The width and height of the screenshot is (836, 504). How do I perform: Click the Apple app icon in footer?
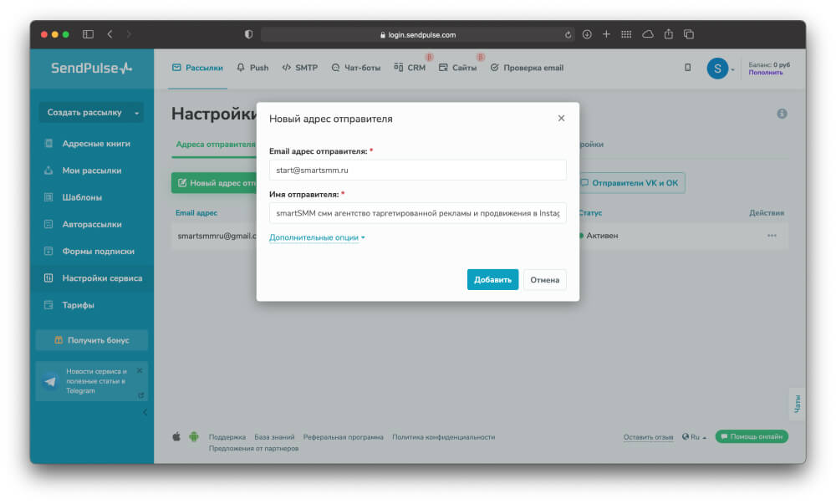click(x=176, y=437)
